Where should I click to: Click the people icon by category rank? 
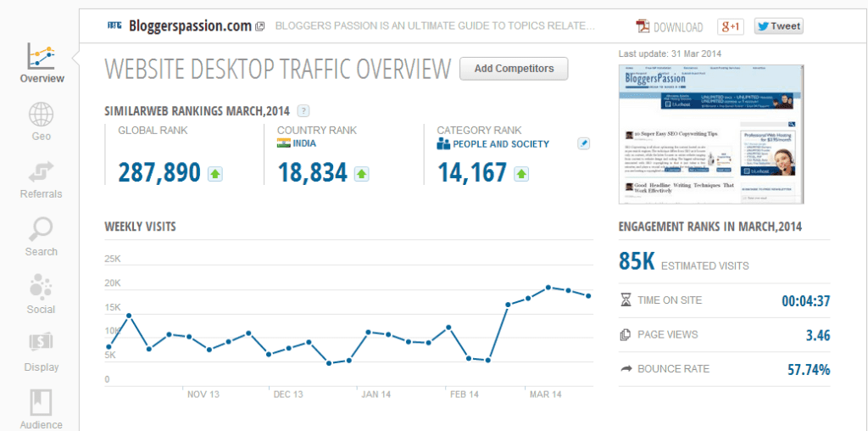click(443, 144)
